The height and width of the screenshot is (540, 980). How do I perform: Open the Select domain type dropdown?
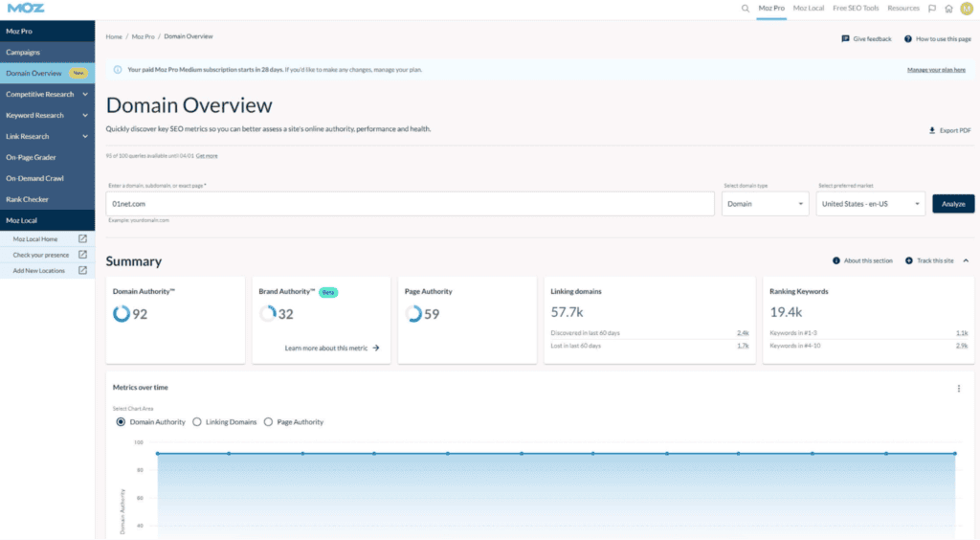[x=765, y=204]
